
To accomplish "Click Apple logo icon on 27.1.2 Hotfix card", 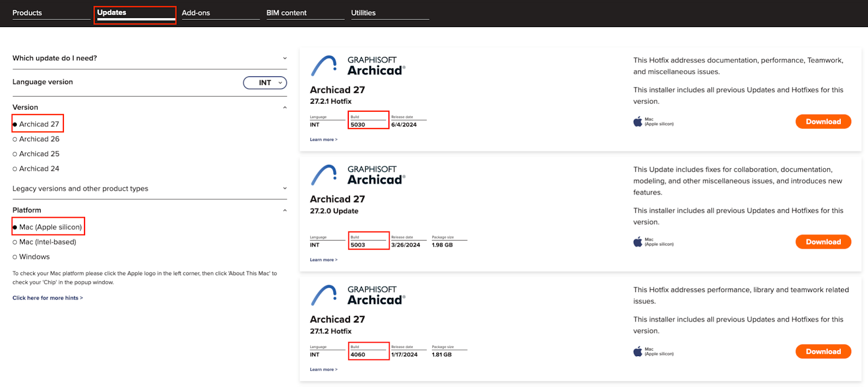I will [x=637, y=351].
